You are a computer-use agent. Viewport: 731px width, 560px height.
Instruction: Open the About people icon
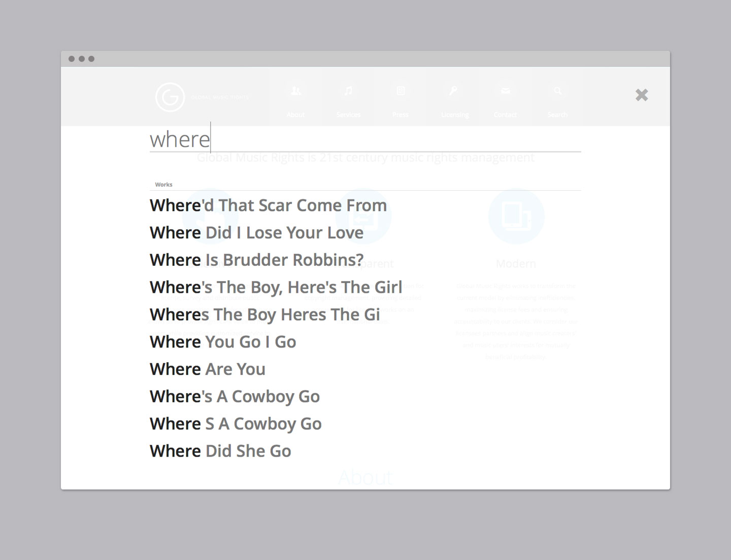click(296, 91)
